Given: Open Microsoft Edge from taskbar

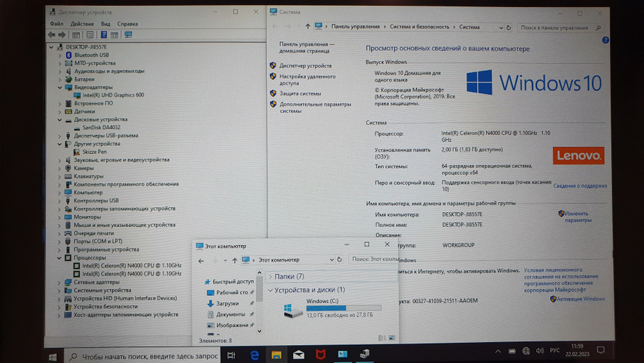Looking at the screenshot, I should point(254,355).
